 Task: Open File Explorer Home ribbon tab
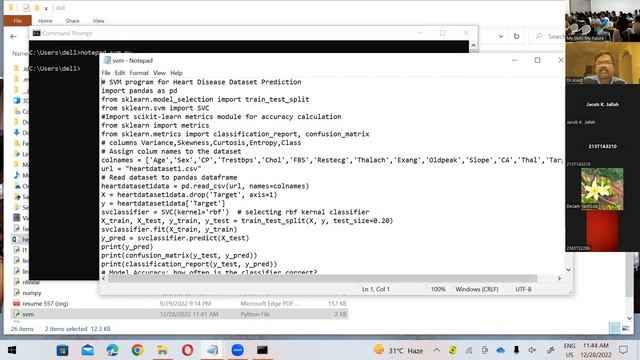(x=45, y=21)
